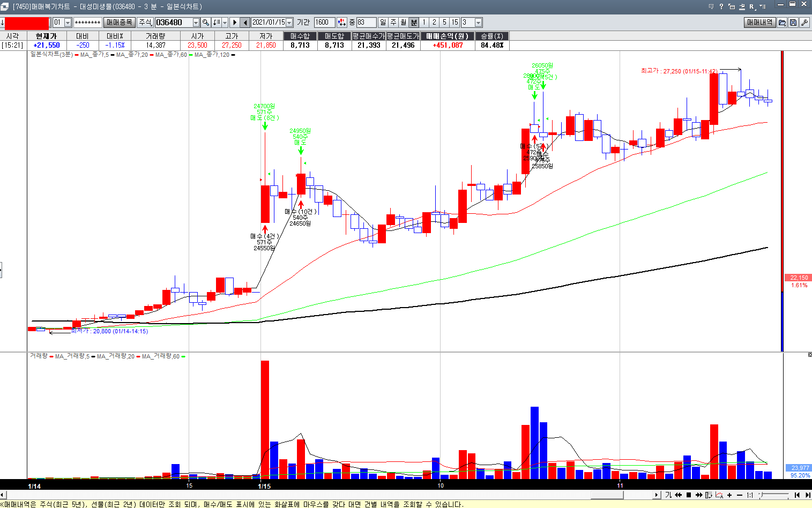Click the stop square icon

pyautogui.click(x=689, y=495)
